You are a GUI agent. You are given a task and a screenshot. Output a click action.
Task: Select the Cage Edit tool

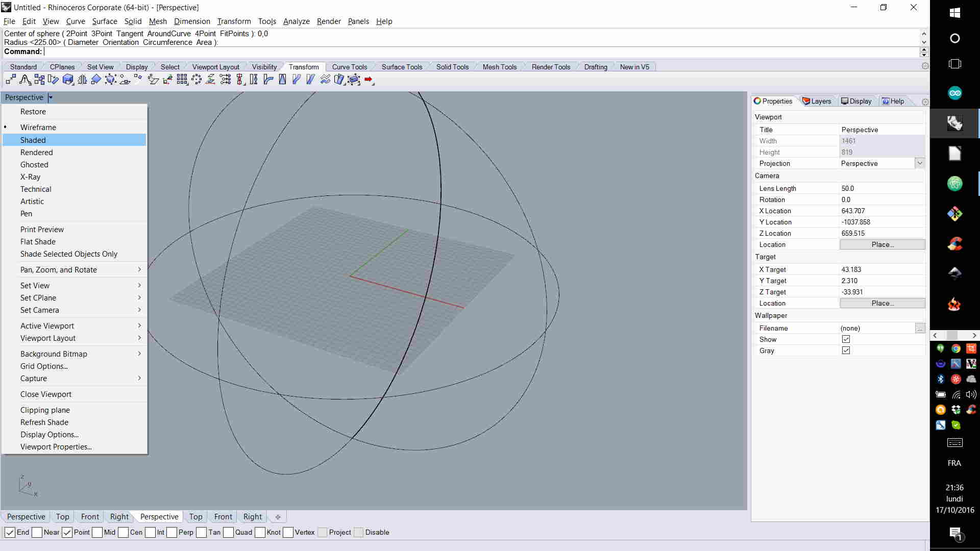click(354, 80)
